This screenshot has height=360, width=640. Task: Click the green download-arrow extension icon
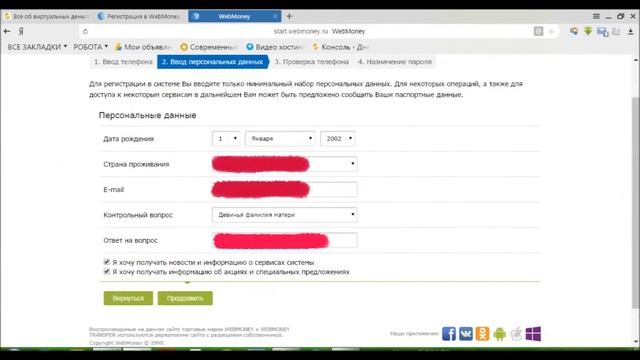(588, 31)
